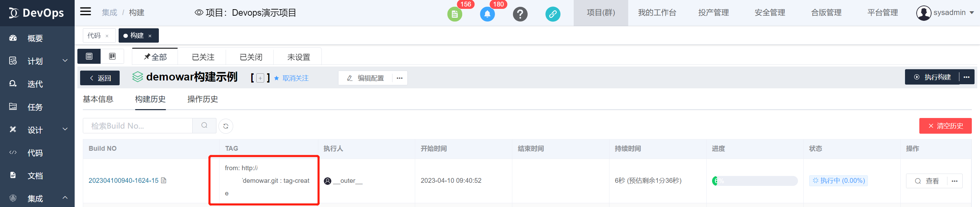The image size is (980, 207).
Task: Expand the 计划 sidebar menu
Action: tap(37, 61)
